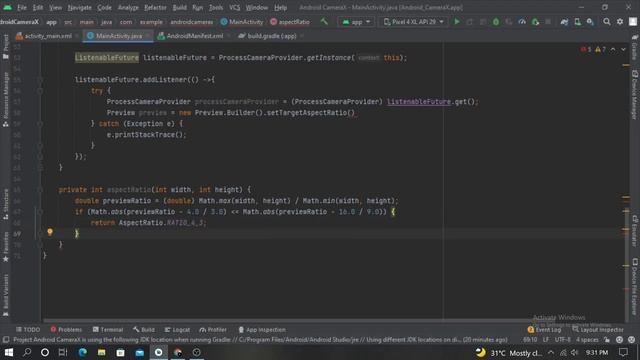Open the Terminal tool window

[108, 329]
